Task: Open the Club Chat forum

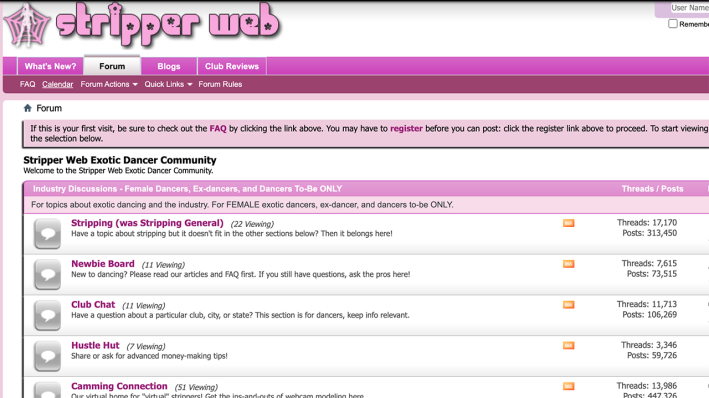Action: (93, 304)
